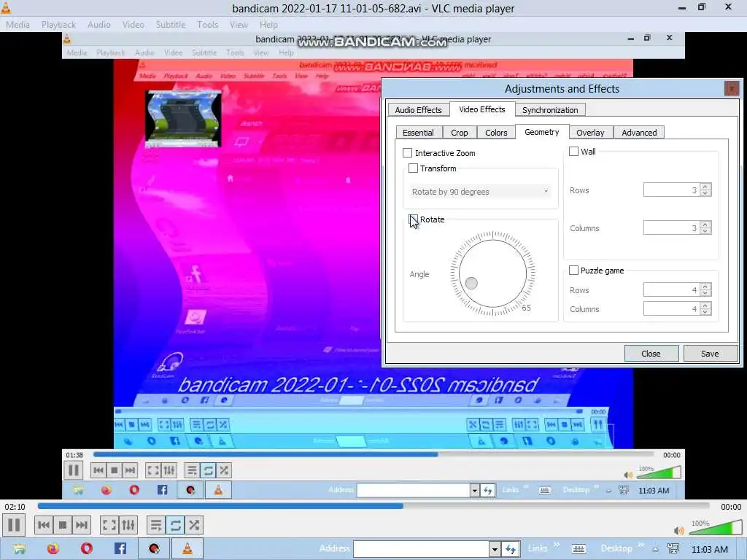747x560 pixels.
Task: Click stop button in inner recorded VLC controls
Action: coord(114,470)
